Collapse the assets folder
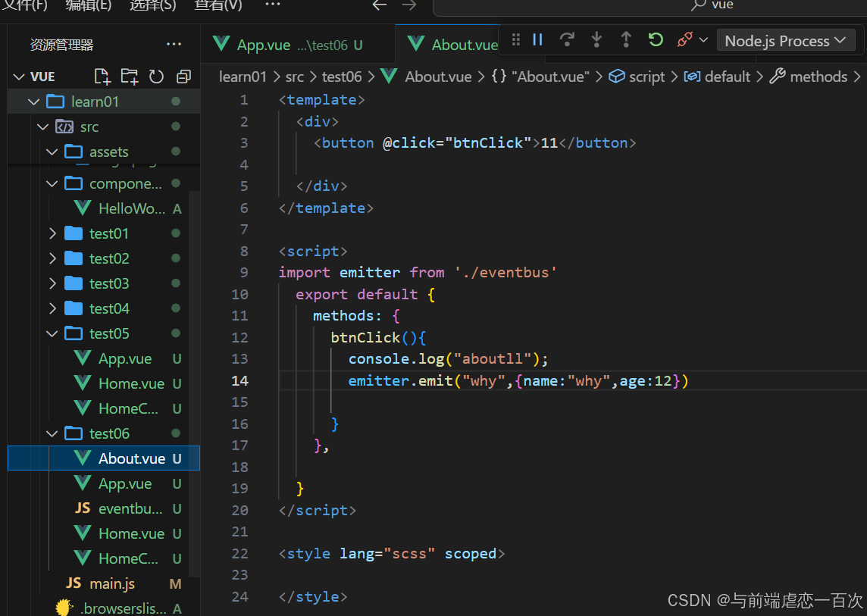 click(x=52, y=152)
